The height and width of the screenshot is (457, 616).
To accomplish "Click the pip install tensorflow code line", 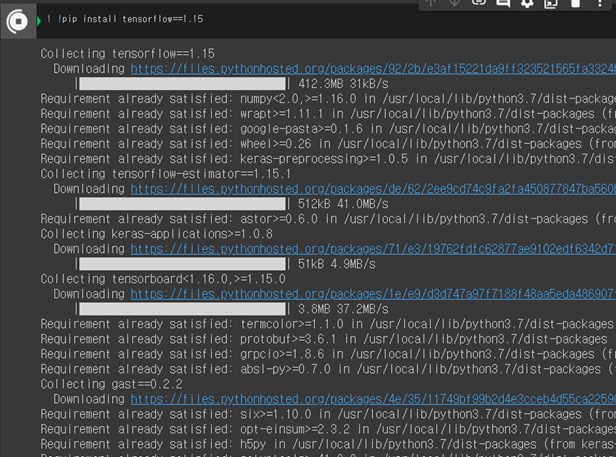I will click(x=130, y=19).
